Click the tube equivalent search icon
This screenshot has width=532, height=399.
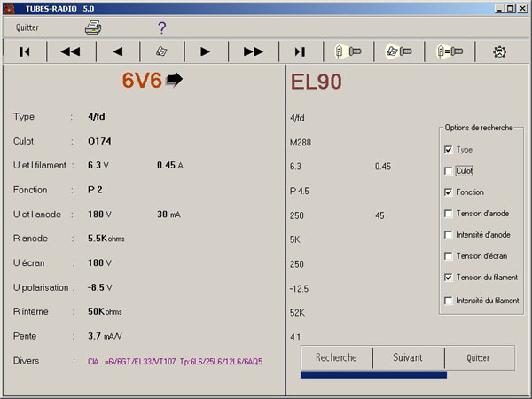450,51
